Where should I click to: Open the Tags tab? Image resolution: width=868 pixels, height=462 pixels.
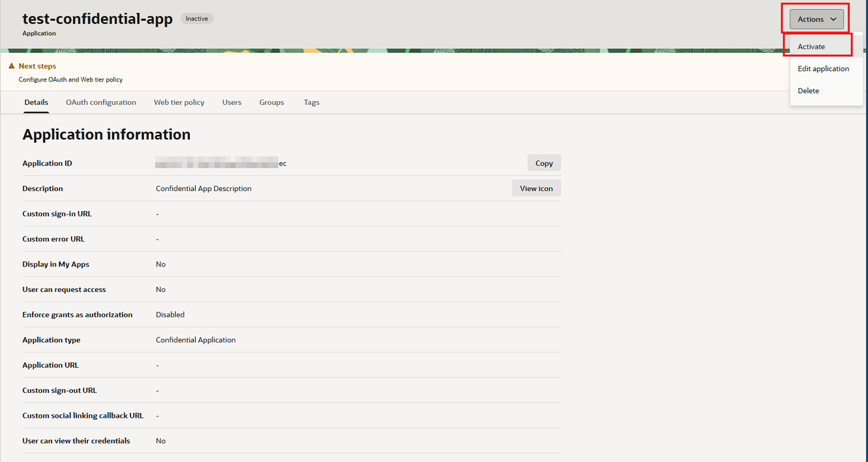(x=312, y=102)
